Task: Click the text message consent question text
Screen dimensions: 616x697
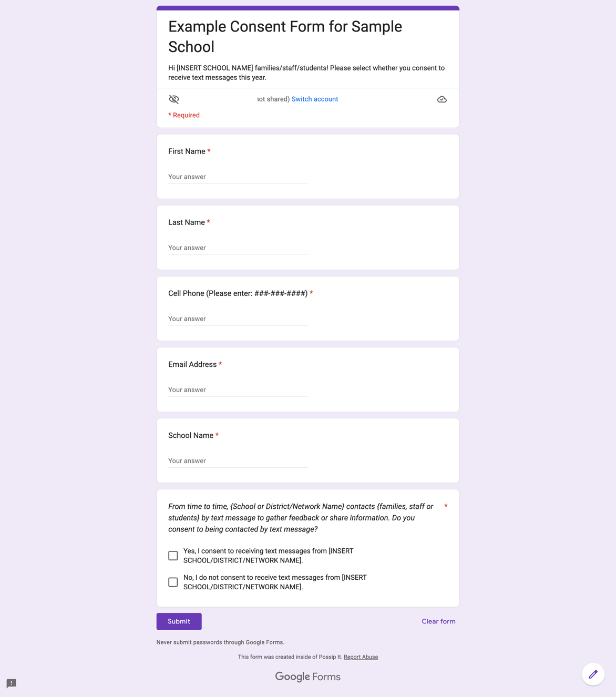Action: pos(301,518)
